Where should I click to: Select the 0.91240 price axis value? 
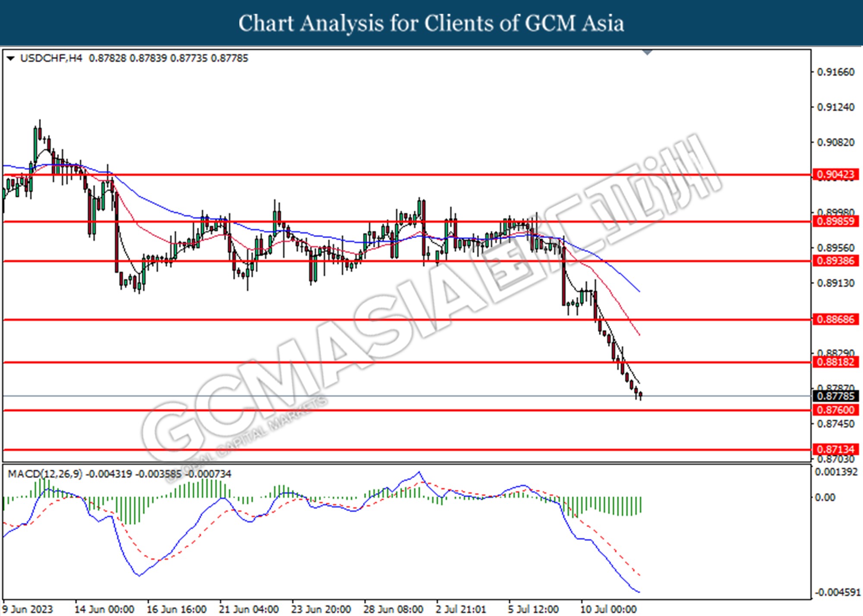836,107
